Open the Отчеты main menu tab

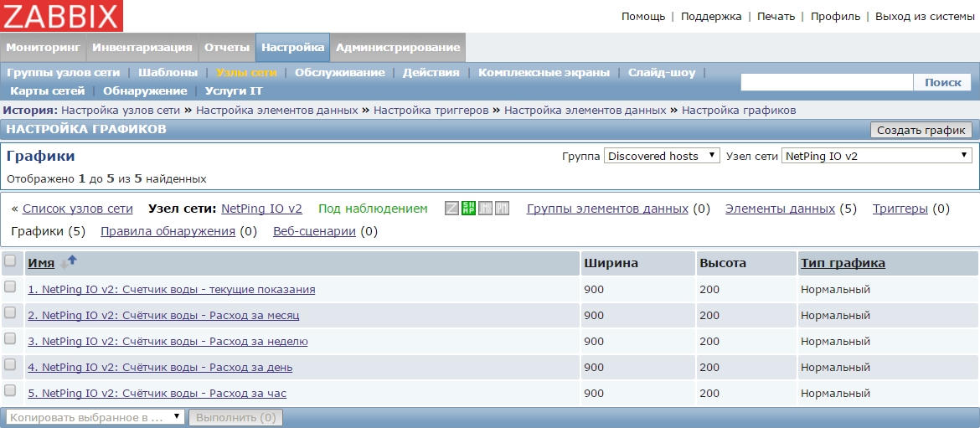[227, 48]
